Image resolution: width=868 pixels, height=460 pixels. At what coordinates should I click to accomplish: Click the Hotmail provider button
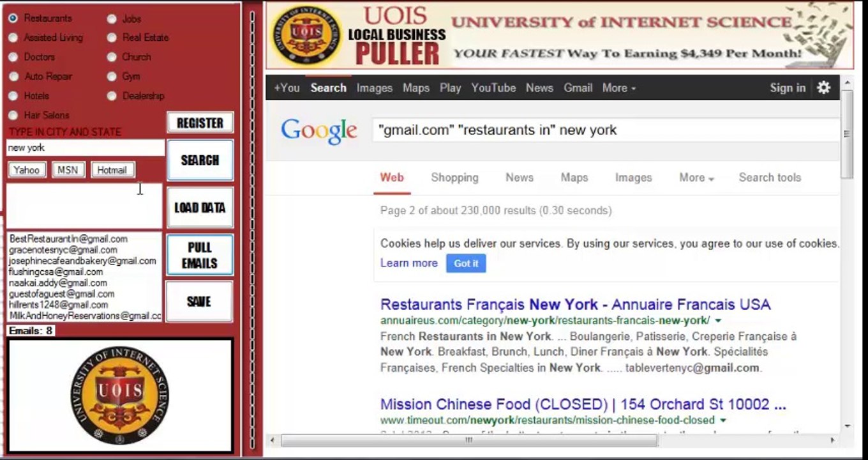(112, 170)
